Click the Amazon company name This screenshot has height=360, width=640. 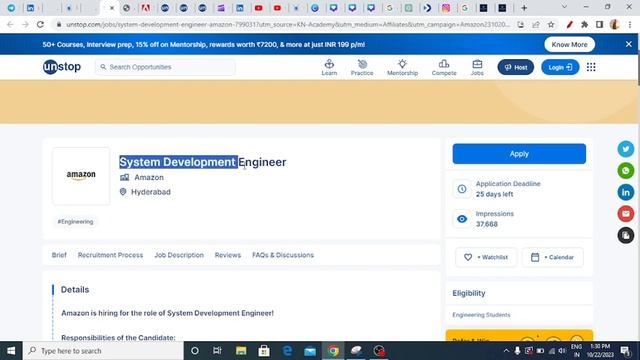click(149, 178)
